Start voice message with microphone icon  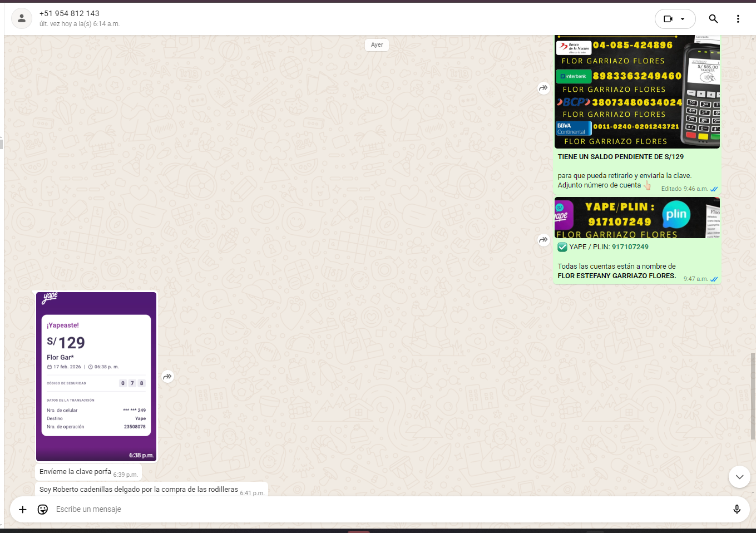737,509
